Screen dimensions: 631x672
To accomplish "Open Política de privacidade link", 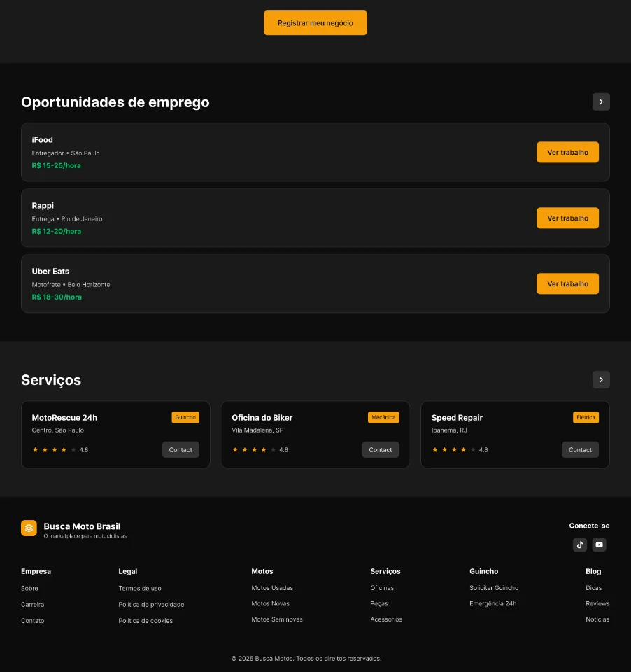I will [151, 605].
